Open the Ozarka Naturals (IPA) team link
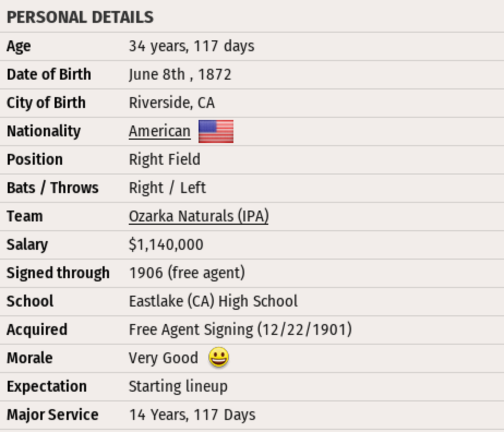 (199, 217)
